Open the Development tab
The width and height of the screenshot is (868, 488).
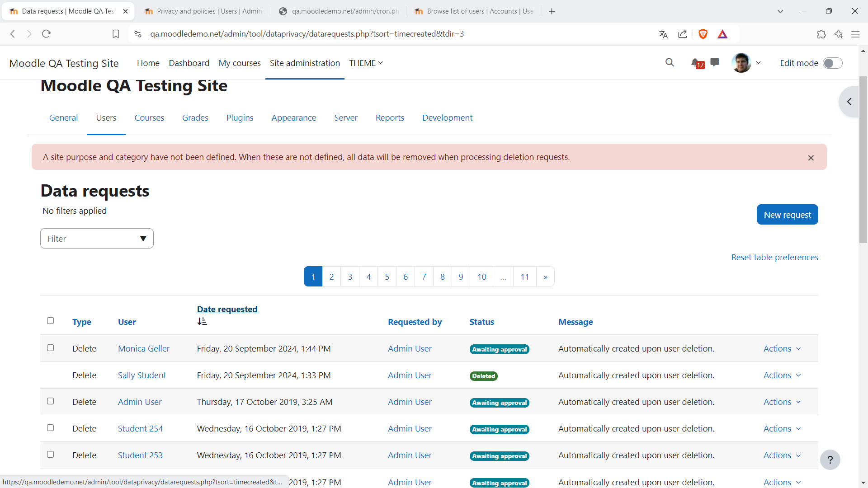[x=447, y=117]
